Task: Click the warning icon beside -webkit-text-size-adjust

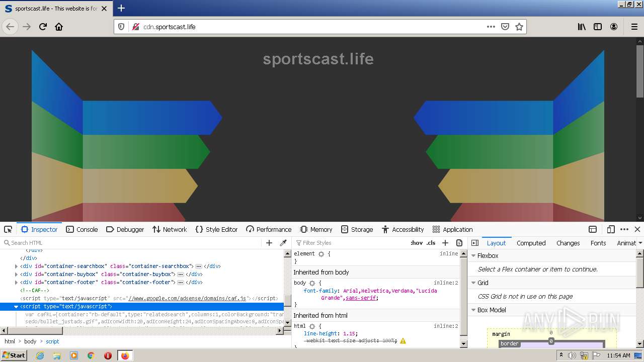Action: click(403, 341)
